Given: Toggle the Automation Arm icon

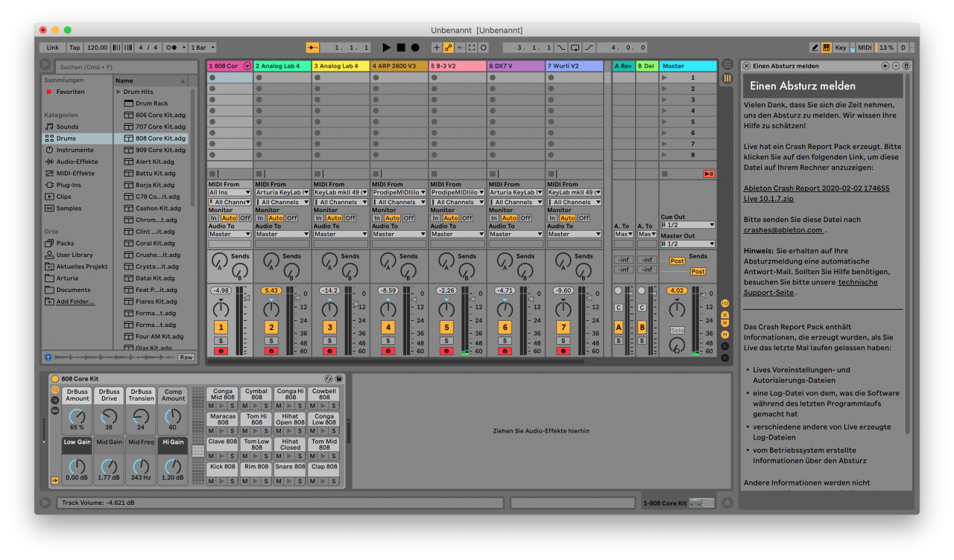Looking at the screenshot, I should [449, 47].
